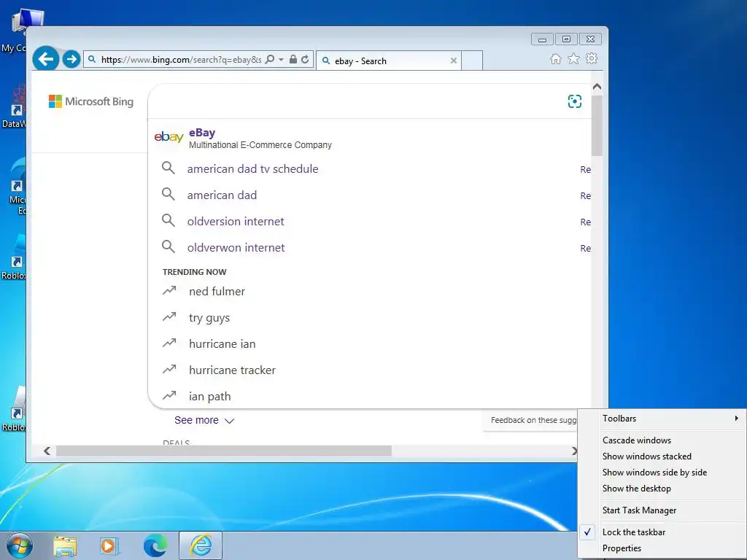Click the horizontal scrollbar thumb

(224, 451)
